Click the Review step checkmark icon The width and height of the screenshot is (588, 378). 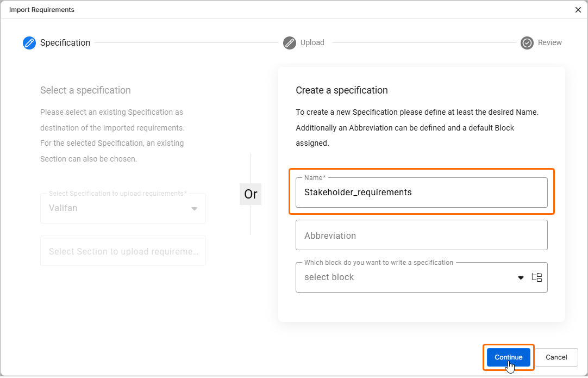(x=527, y=43)
